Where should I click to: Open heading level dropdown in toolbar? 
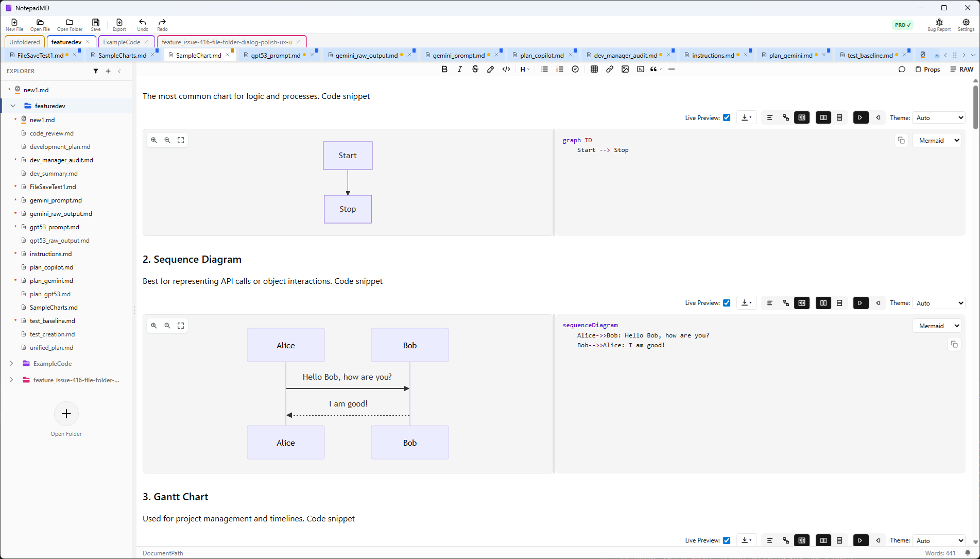tap(525, 69)
